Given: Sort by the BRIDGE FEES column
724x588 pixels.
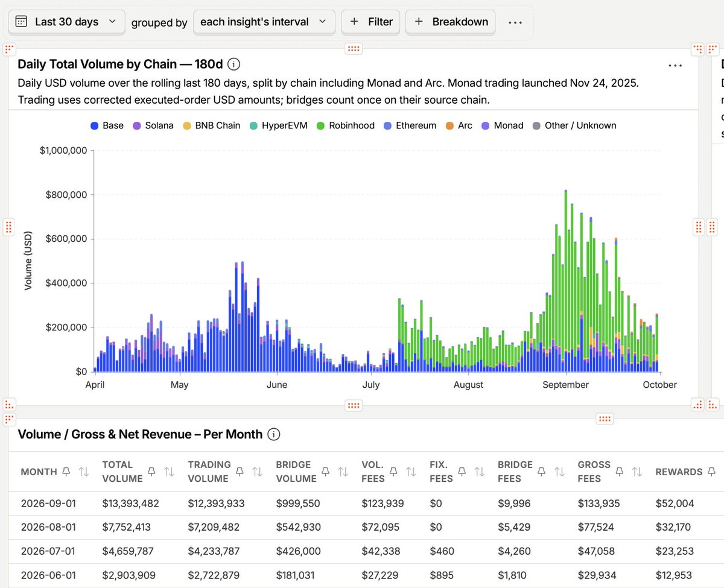Looking at the screenshot, I should click(x=560, y=472).
